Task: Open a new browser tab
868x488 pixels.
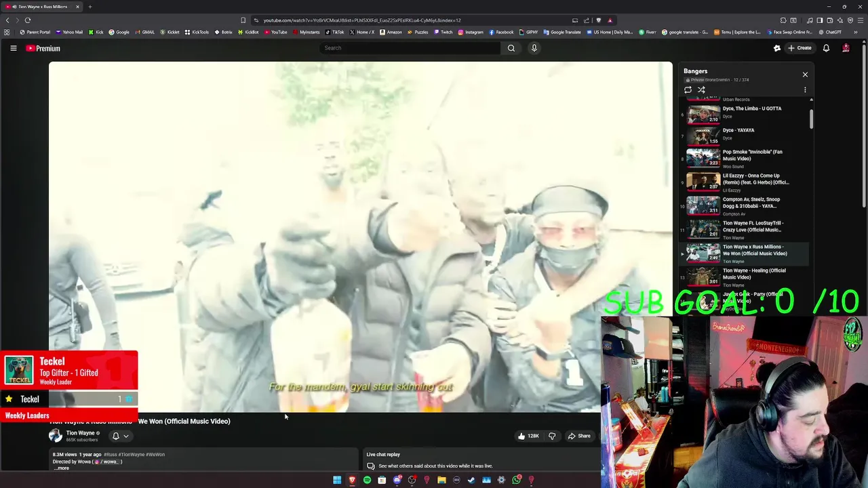Action: [90, 7]
